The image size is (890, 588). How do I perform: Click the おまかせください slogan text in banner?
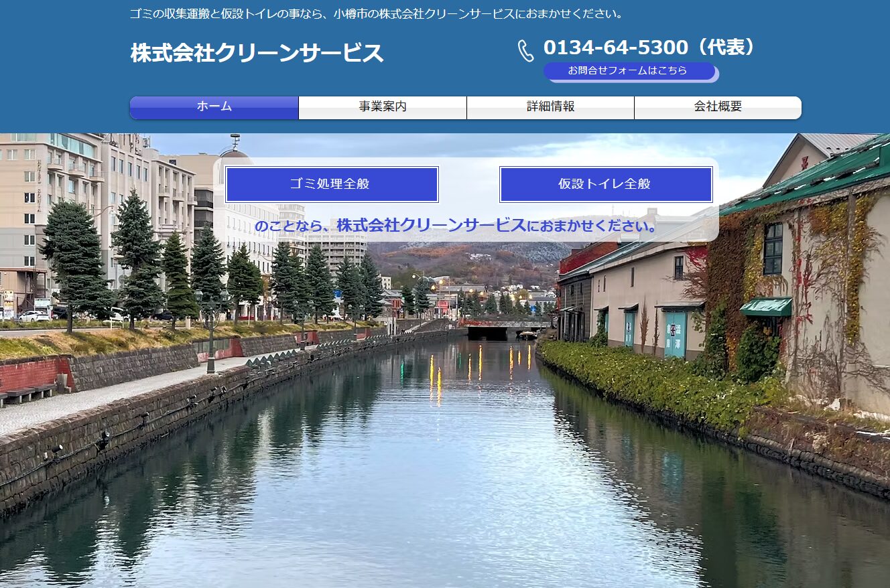coord(592,226)
